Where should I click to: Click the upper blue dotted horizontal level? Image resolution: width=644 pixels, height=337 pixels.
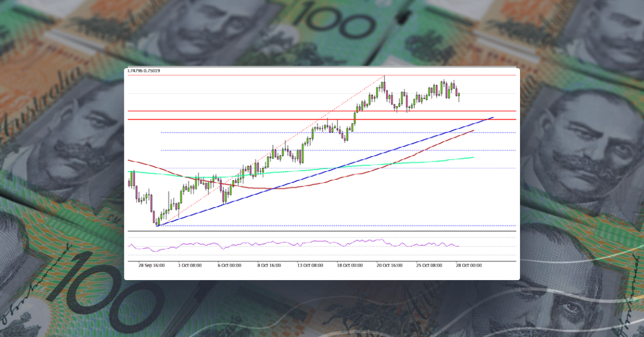[x=215, y=131]
